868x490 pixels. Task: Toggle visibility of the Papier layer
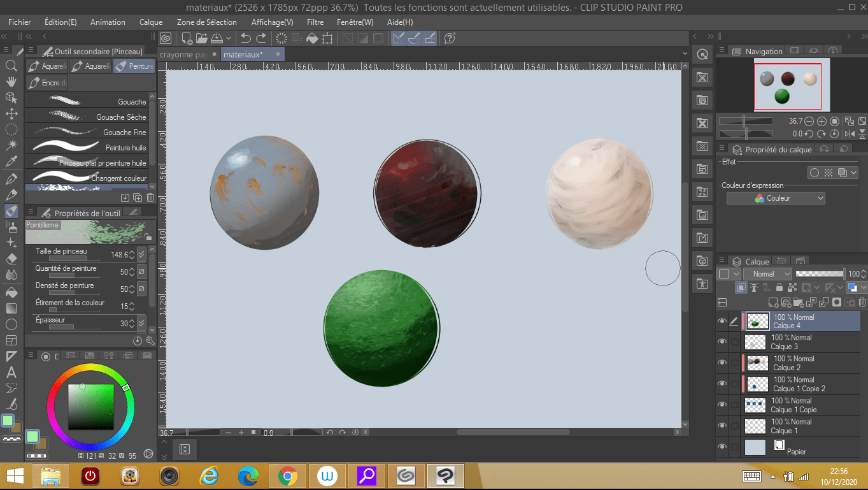(722, 447)
